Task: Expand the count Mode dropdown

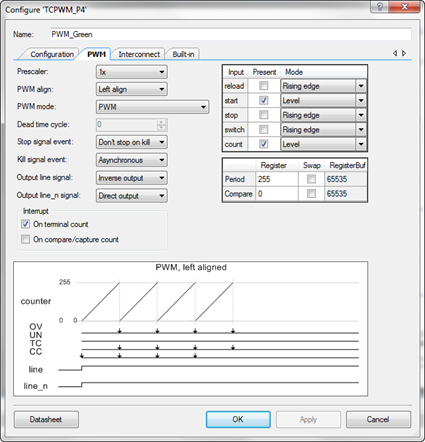Action: point(361,144)
